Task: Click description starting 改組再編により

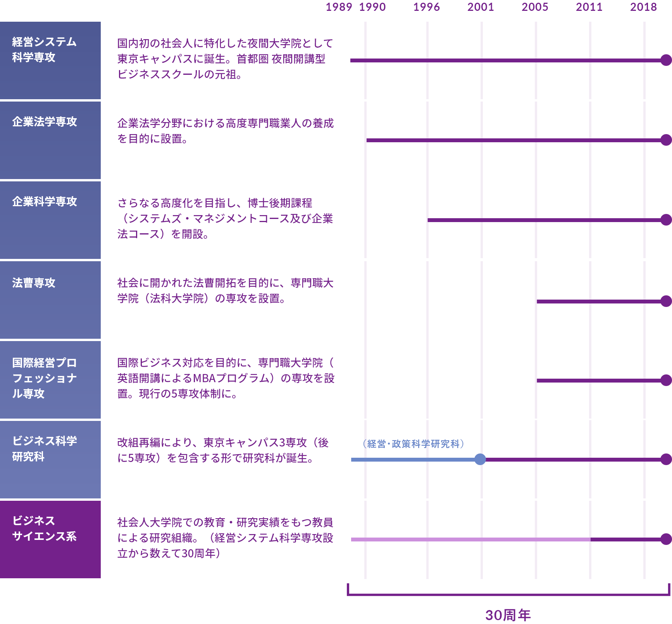Action: pos(223,450)
